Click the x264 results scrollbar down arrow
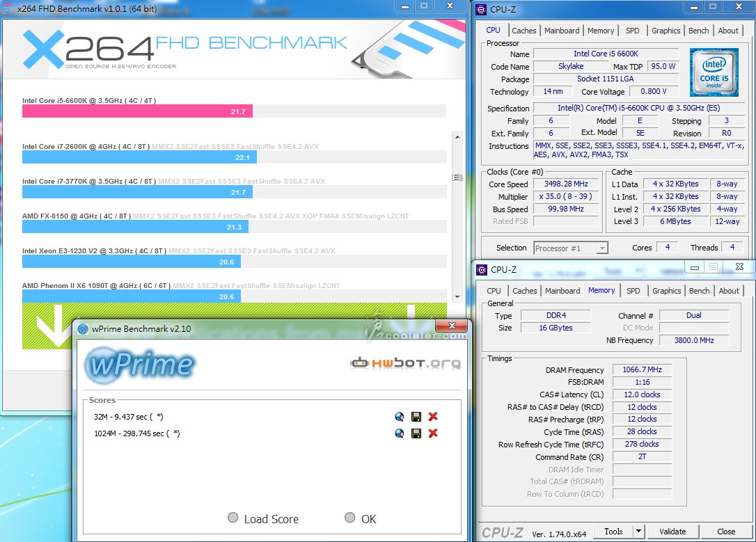 coord(457,296)
